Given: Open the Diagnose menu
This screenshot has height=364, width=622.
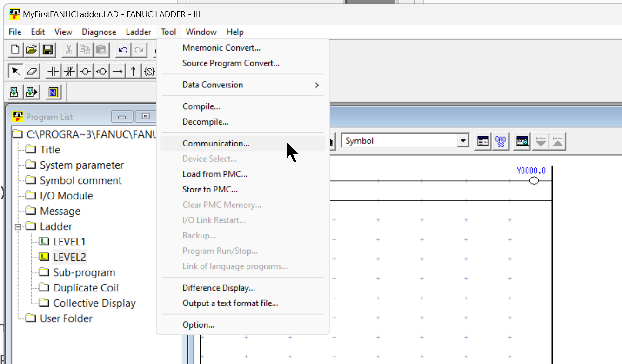Looking at the screenshot, I should pos(99,32).
